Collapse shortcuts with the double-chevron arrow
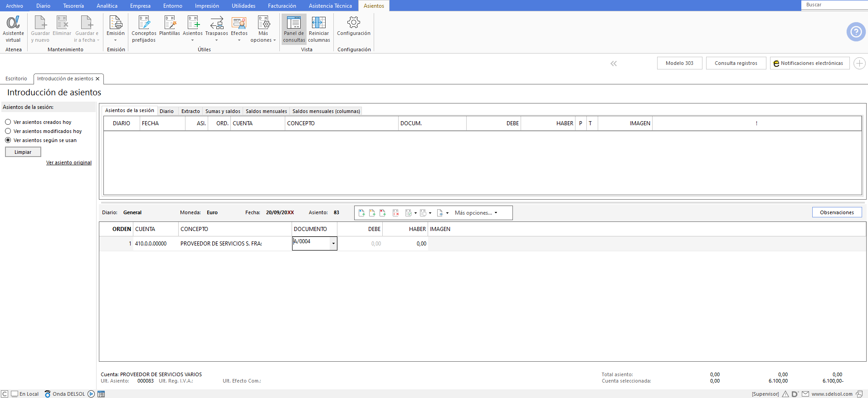 point(614,64)
